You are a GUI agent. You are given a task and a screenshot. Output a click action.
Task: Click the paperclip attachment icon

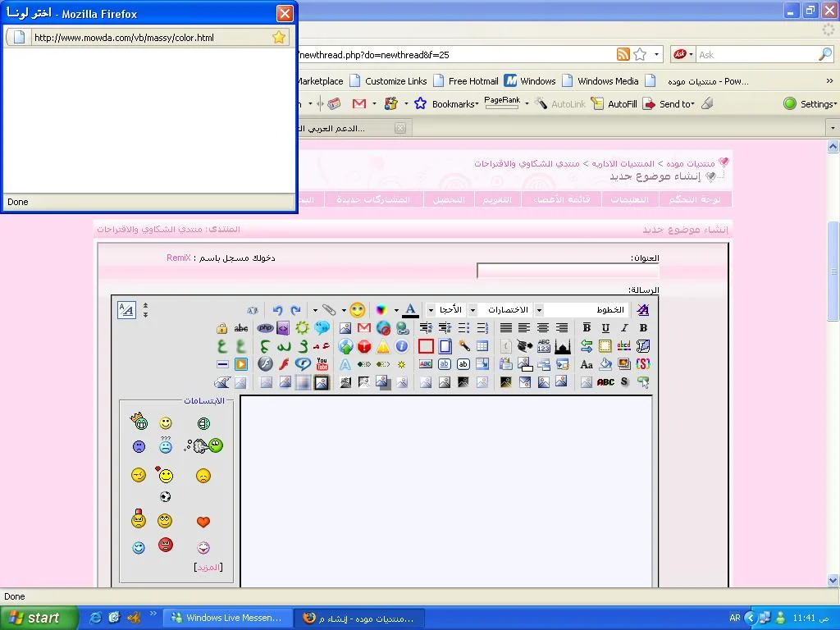328,310
